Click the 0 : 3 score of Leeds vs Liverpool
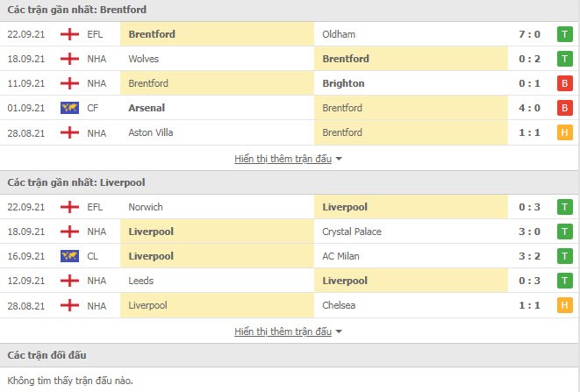Image resolution: width=580 pixels, height=392 pixels. 529,281
